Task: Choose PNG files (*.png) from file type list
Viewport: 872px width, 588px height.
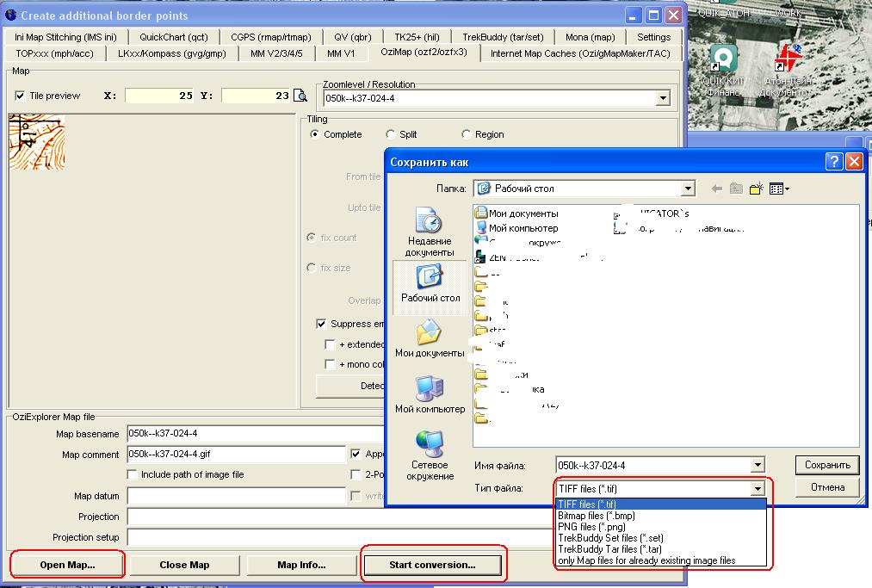Action: pos(591,527)
